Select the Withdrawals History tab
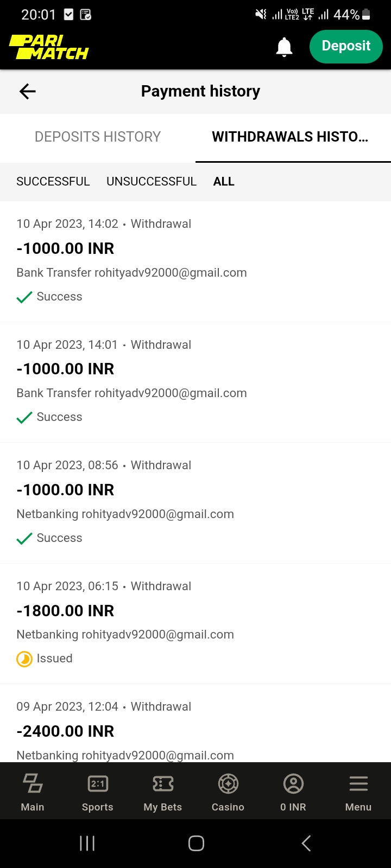Screen dimensions: 391x868 290,137
